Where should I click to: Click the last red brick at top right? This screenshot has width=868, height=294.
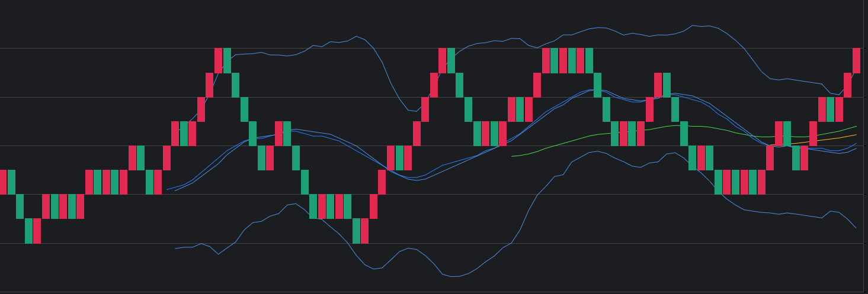(x=856, y=60)
